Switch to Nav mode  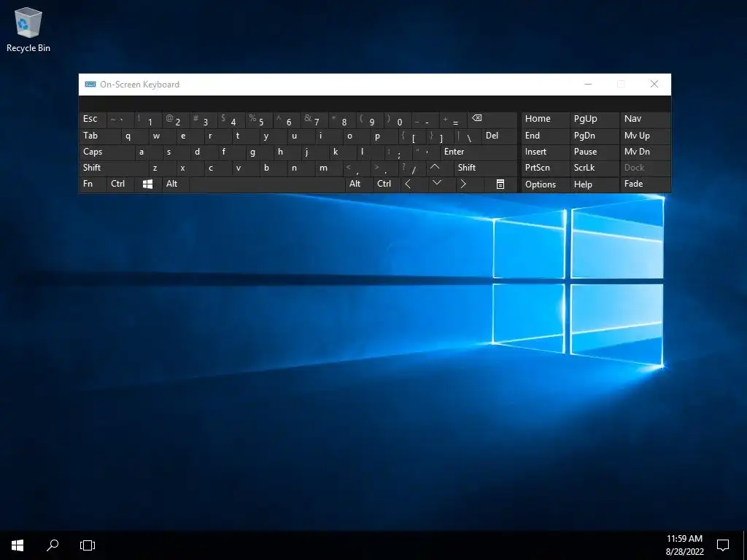coord(645,119)
